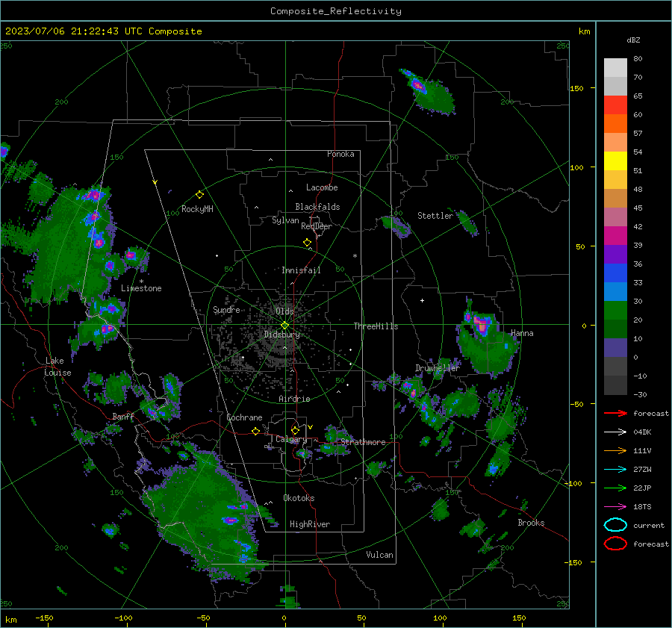Click the red forecast ellipse legend icon
The width and height of the screenshot is (672, 628).
[615, 544]
